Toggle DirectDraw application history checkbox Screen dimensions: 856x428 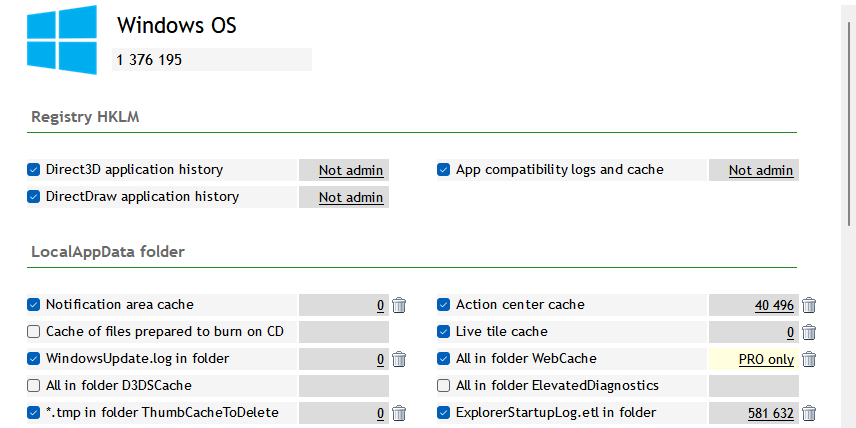34,197
